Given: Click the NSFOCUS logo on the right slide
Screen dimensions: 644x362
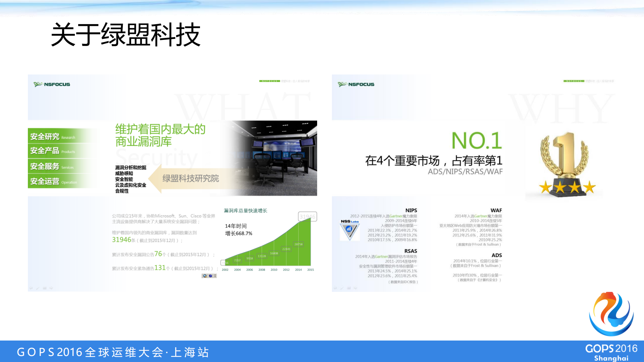Looking at the screenshot, I should (356, 84).
